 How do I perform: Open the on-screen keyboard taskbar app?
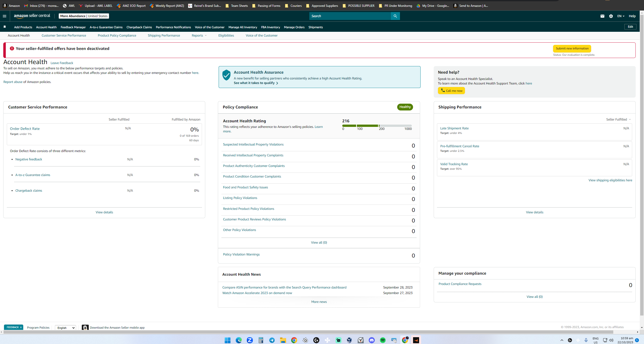tap(394, 340)
